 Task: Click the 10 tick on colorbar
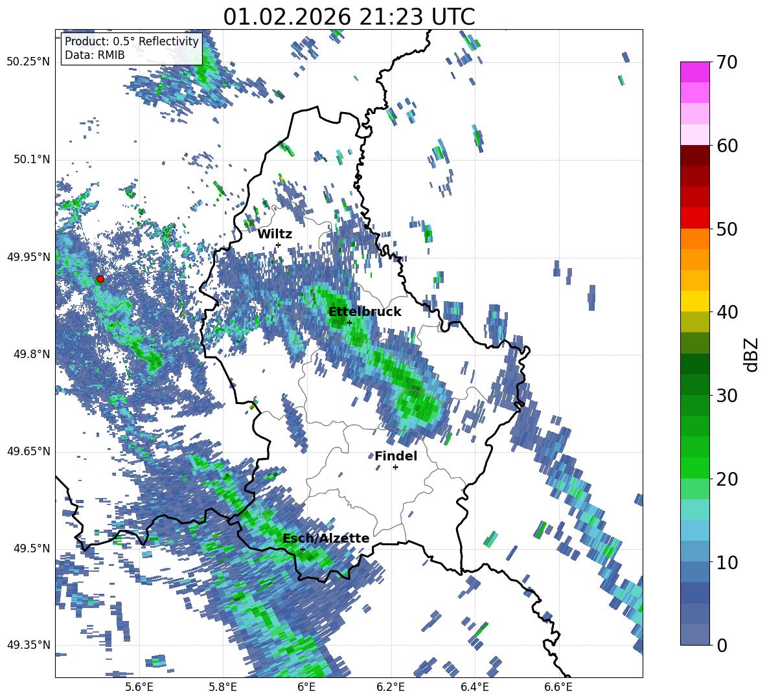(x=726, y=562)
